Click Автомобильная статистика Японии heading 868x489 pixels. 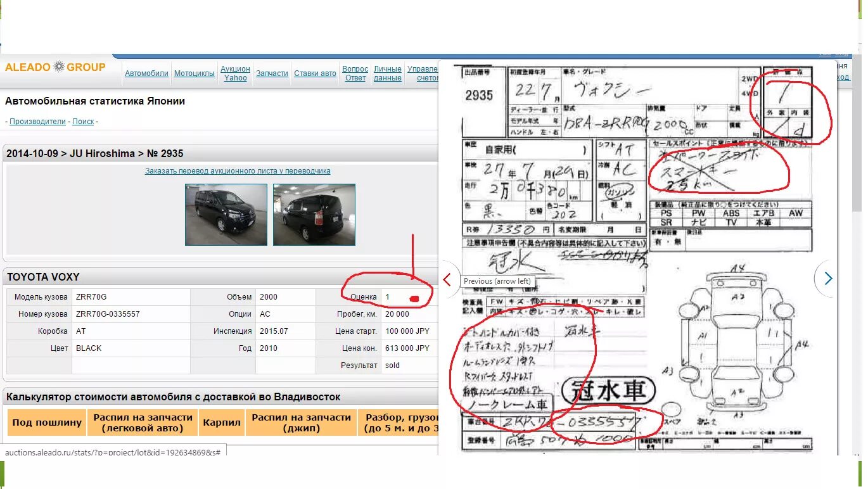click(x=95, y=101)
